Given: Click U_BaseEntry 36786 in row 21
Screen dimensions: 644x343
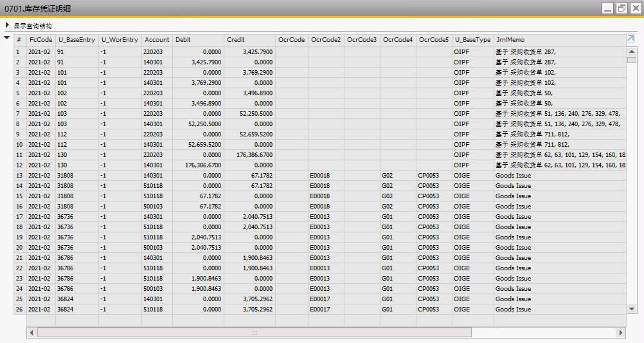Looking at the screenshot, I should (x=66, y=257).
